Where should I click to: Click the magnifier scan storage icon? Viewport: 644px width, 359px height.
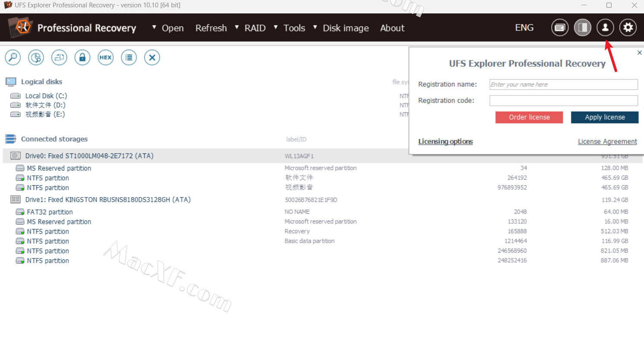pyautogui.click(x=13, y=57)
